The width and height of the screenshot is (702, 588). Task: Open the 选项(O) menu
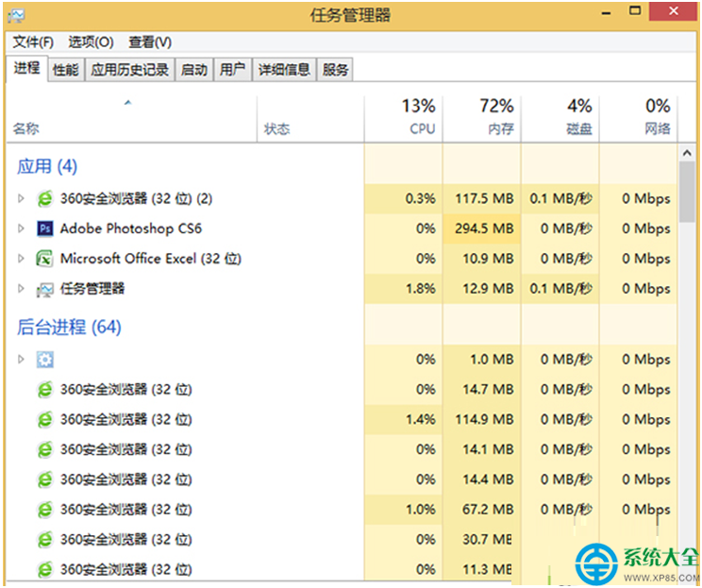pyautogui.click(x=91, y=42)
